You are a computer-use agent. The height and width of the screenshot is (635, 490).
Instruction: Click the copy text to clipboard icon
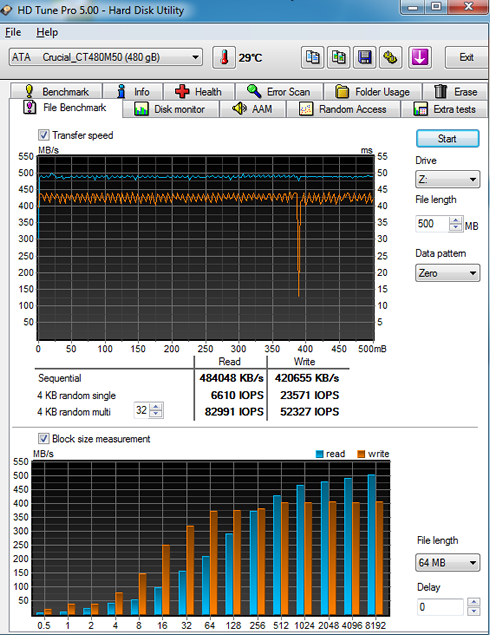coord(312,58)
